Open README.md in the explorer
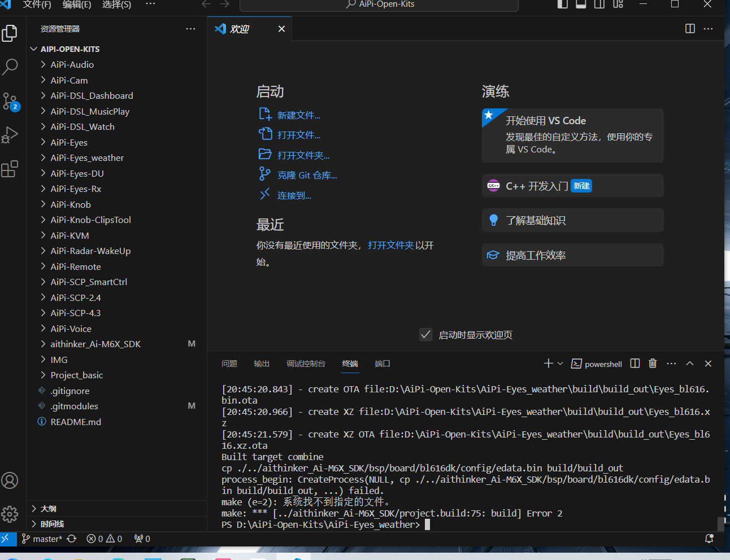 tap(116, 422)
